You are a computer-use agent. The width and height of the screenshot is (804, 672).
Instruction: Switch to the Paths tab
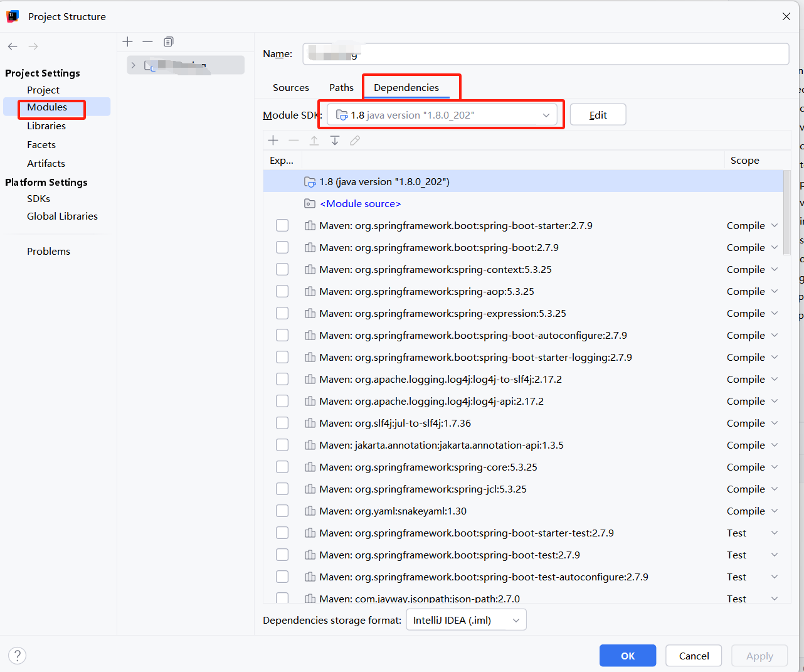pos(341,87)
